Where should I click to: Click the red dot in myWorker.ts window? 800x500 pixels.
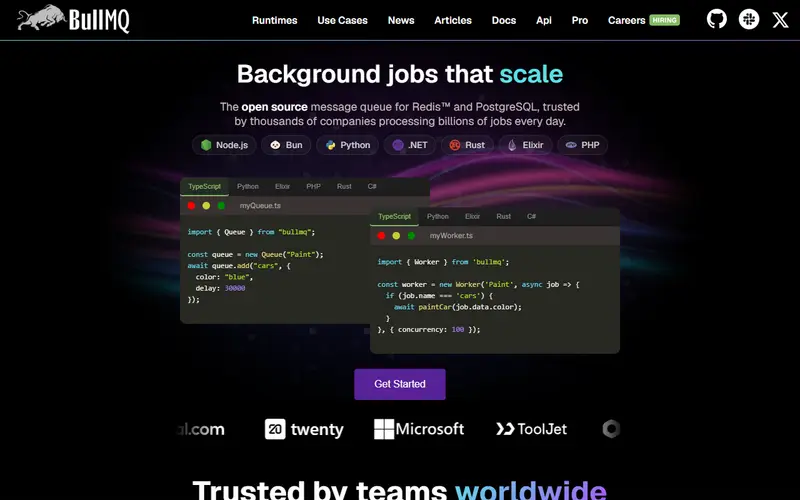[x=381, y=236]
